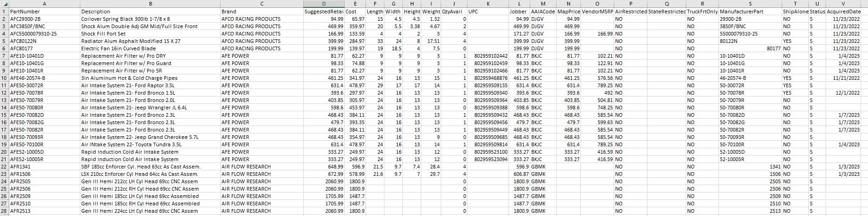868x216 pixels.
Task: Select part number cell AFR1341
Action: (44, 167)
